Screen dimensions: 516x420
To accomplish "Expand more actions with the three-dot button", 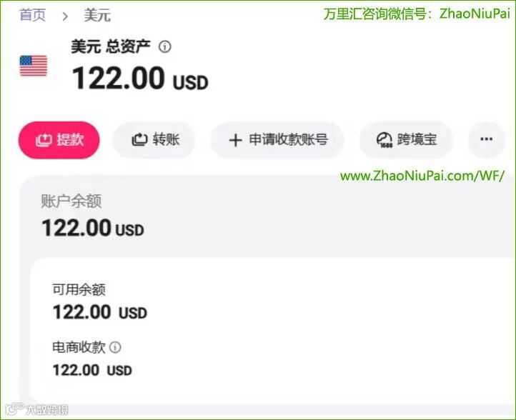I will (486, 139).
